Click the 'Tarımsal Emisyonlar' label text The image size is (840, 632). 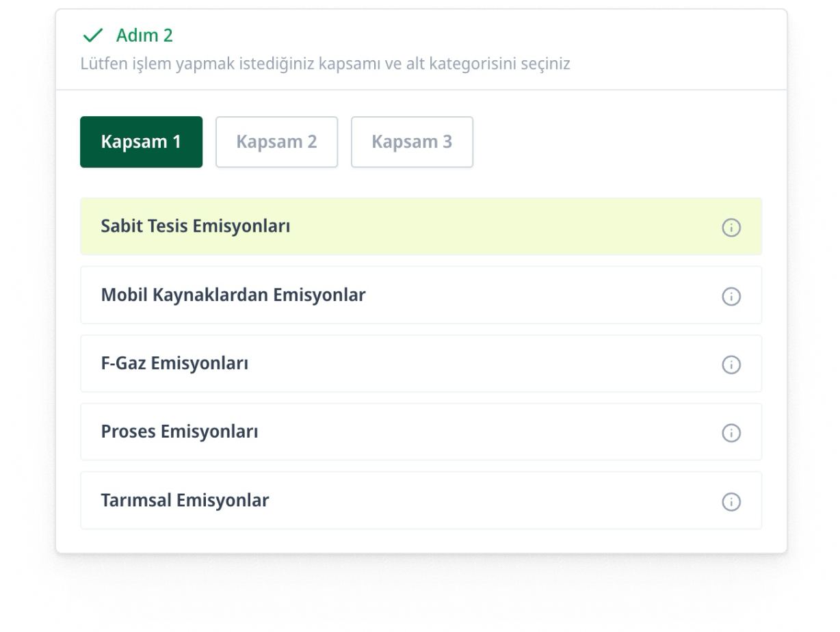[x=185, y=500]
